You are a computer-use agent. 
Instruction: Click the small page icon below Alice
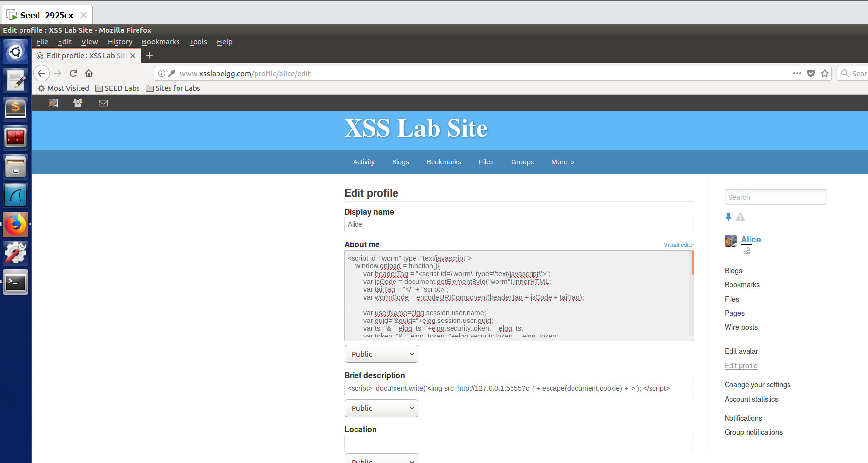pos(747,250)
